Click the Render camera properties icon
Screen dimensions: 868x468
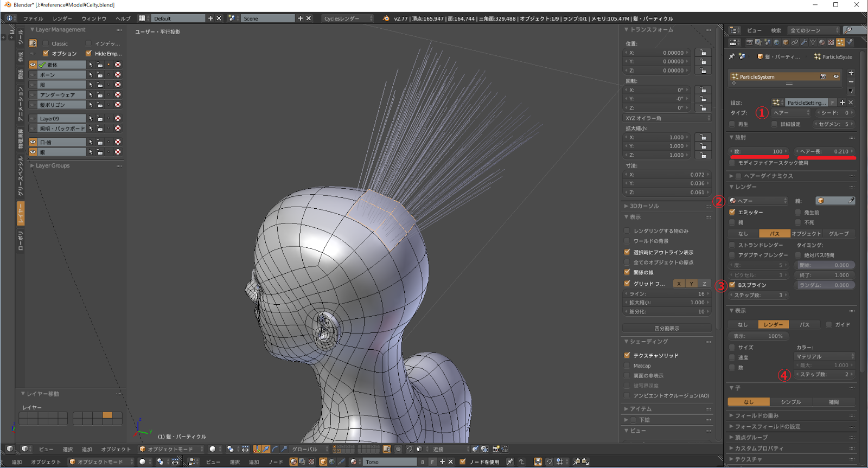[749, 42]
